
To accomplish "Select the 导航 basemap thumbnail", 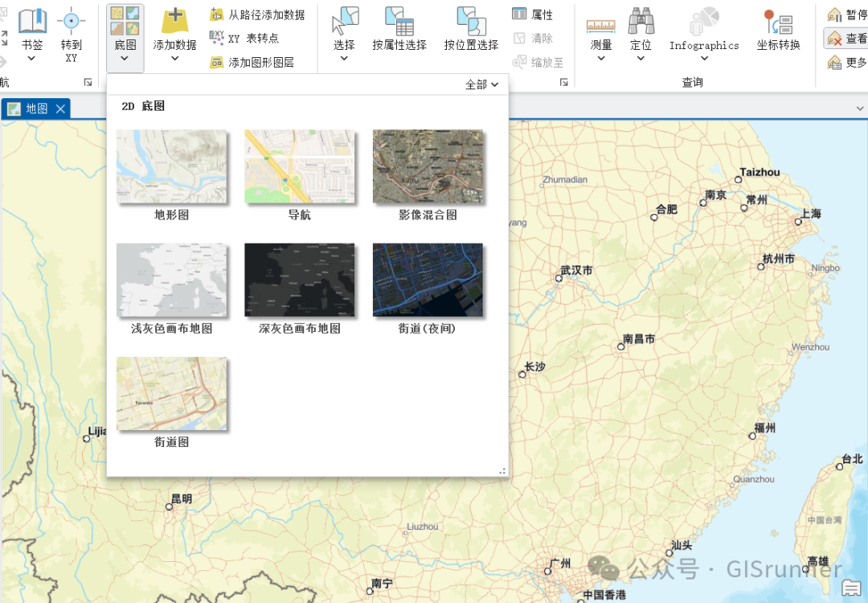I will coord(300,166).
